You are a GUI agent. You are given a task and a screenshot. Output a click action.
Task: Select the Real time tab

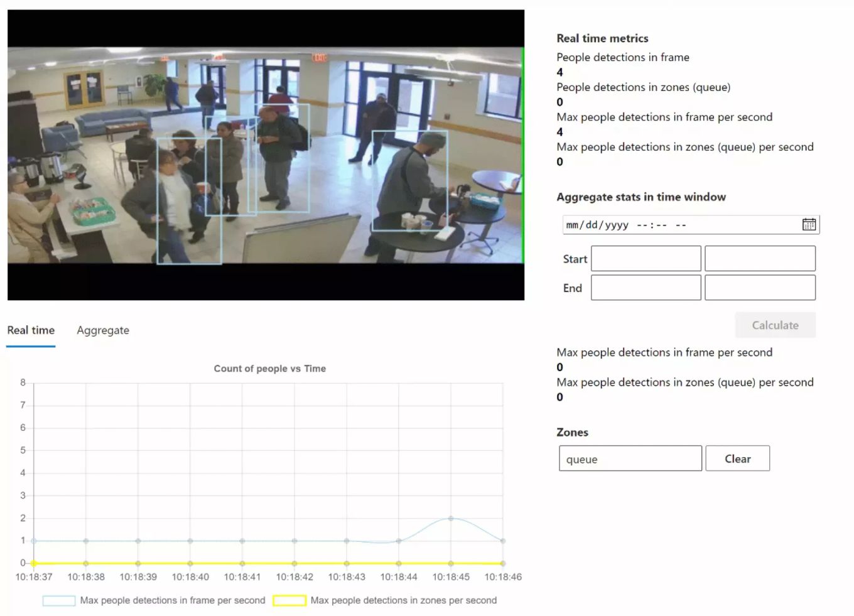pyautogui.click(x=31, y=330)
